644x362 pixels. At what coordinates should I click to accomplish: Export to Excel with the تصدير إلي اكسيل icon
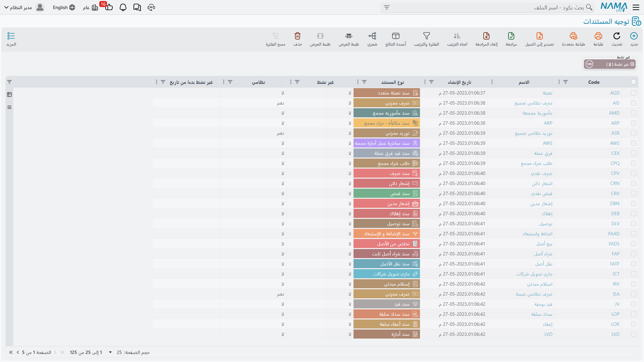click(x=539, y=36)
